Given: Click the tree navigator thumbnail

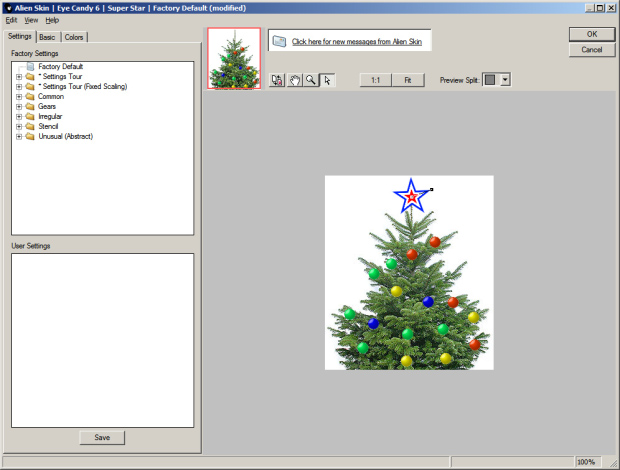Looking at the screenshot, I should tap(234, 58).
